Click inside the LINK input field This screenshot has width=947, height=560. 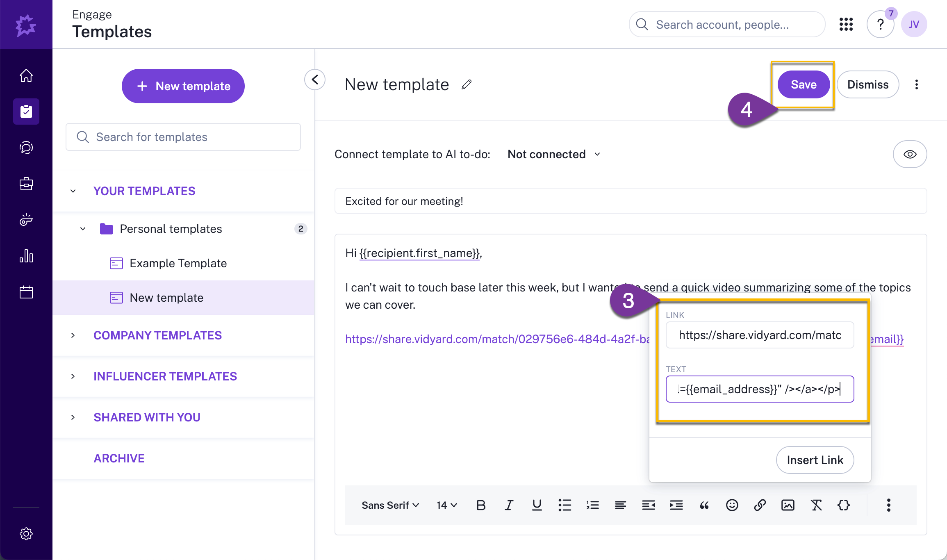point(759,335)
